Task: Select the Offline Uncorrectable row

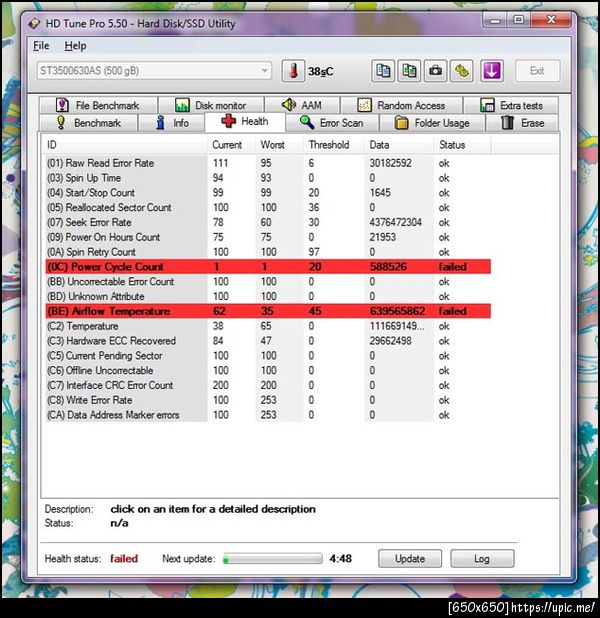Action: tap(268, 370)
